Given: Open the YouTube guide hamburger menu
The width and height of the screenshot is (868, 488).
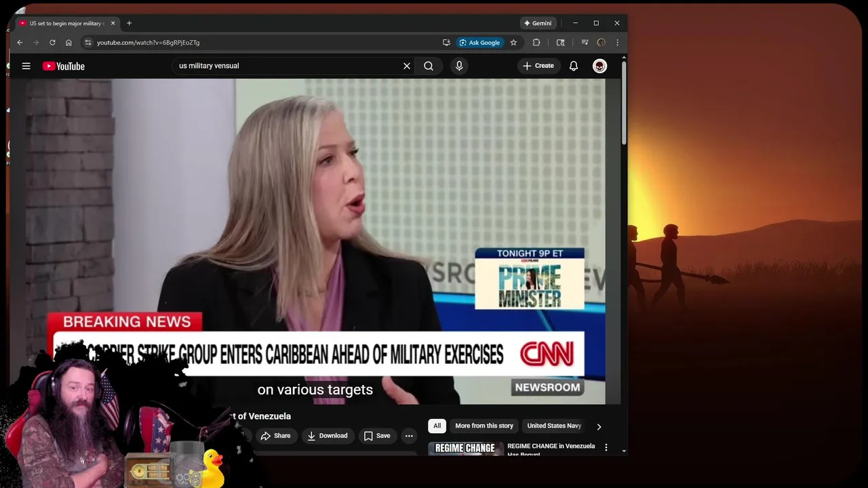Looking at the screenshot, I should pos(26,66).
